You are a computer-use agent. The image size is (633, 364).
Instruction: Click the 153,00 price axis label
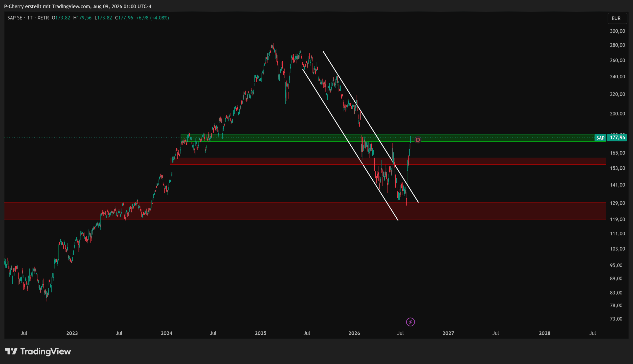[617, 168]
